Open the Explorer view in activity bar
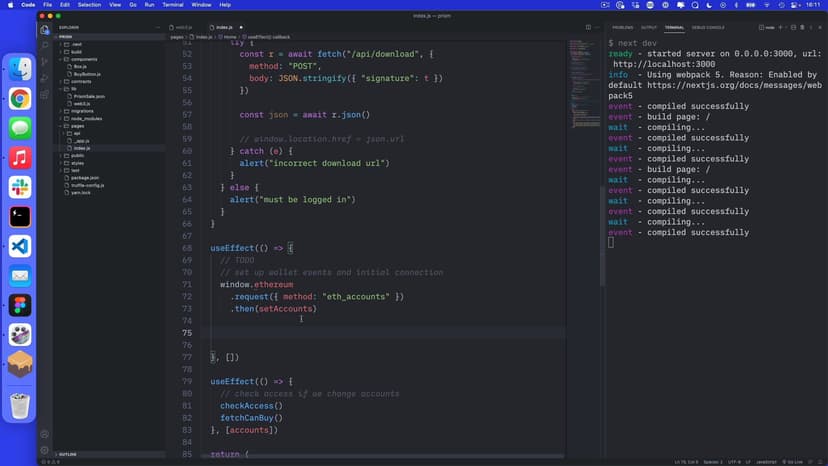Viewport: 828px width, 466px height. point(45,30)
